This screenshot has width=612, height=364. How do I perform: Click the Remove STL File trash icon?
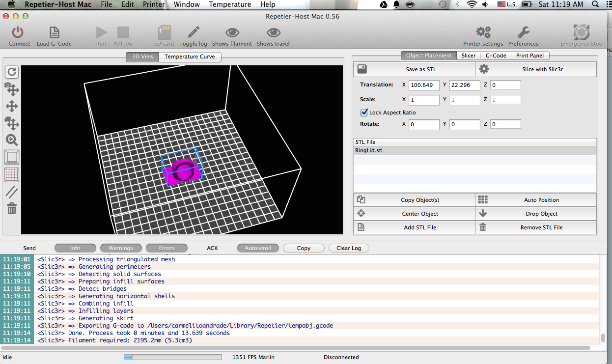point(483,227)
